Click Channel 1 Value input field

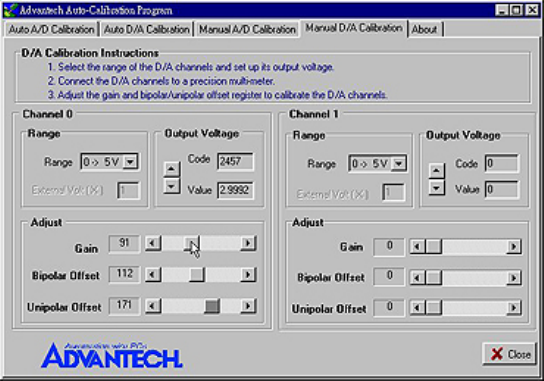pos(502,189)
